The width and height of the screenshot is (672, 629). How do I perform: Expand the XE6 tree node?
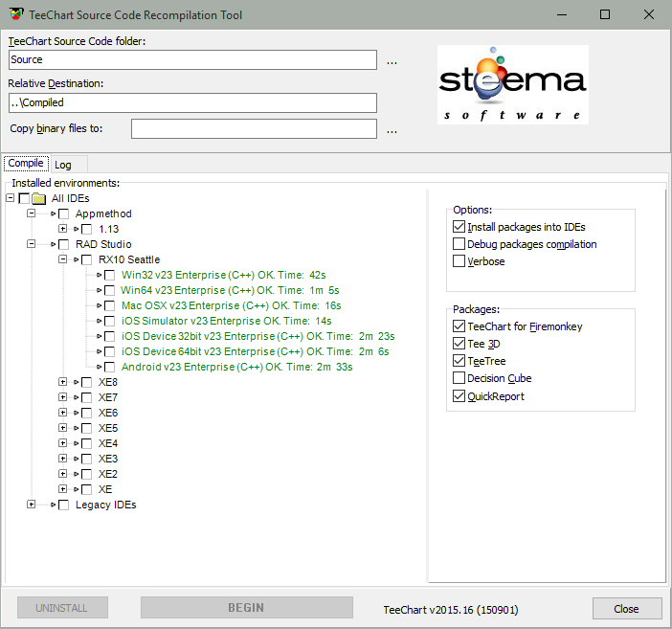[x=62, y=413]
